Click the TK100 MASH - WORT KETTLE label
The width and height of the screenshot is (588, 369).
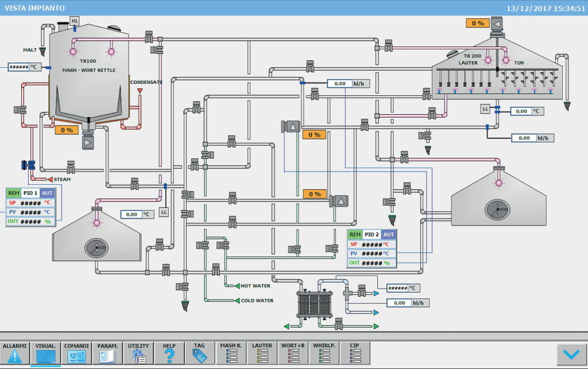(89, 65)
